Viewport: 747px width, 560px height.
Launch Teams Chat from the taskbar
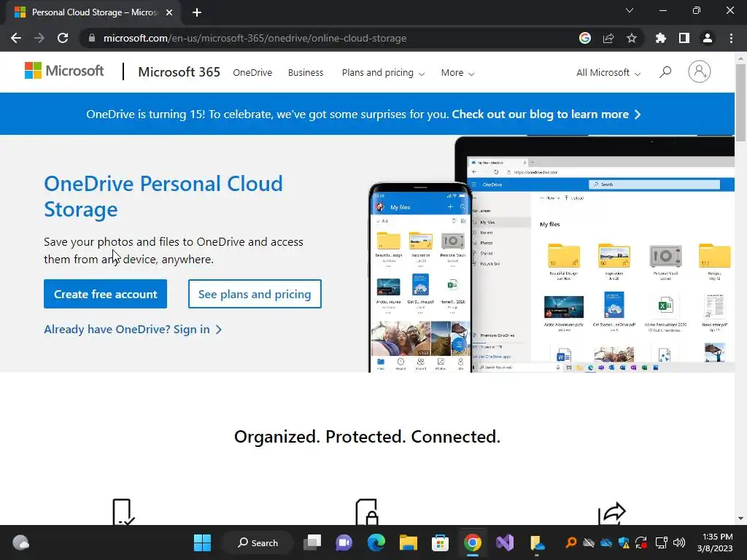coord(344,542)
